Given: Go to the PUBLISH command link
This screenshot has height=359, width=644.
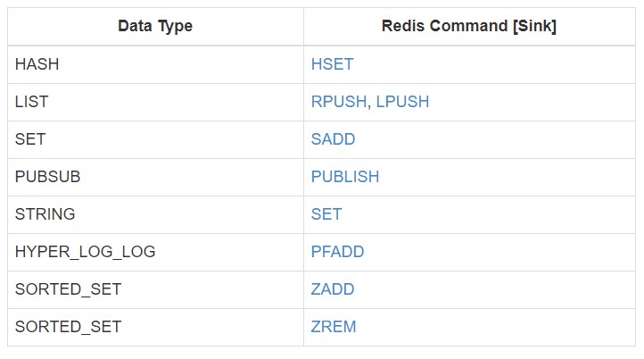Looking at the screenshot, I should click(x=345, y=177).
